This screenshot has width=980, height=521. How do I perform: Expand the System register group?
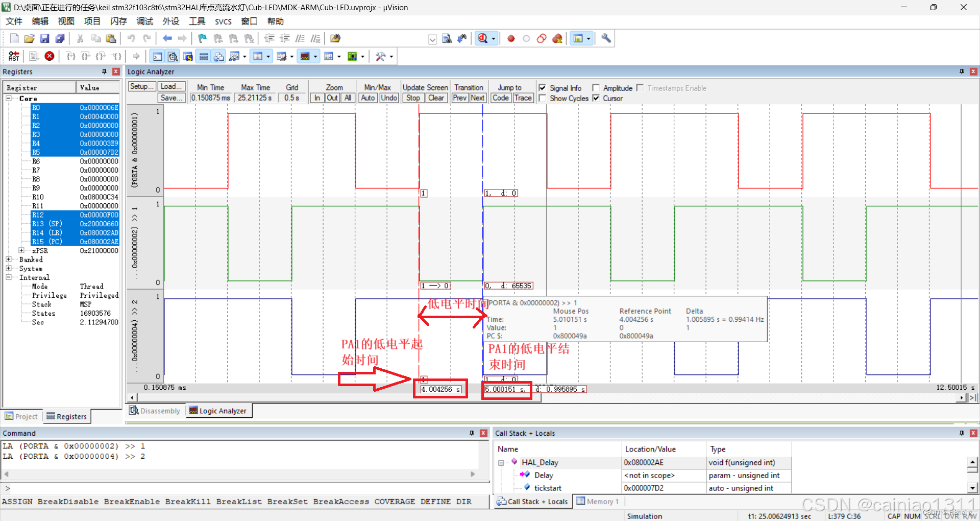(9, 268)
